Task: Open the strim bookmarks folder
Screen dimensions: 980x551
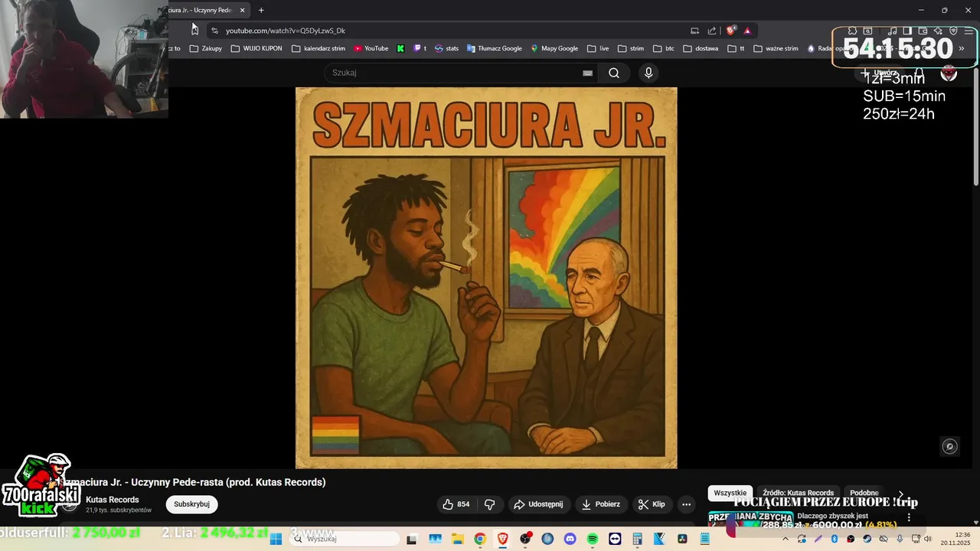Action: [x=630, y=48]
